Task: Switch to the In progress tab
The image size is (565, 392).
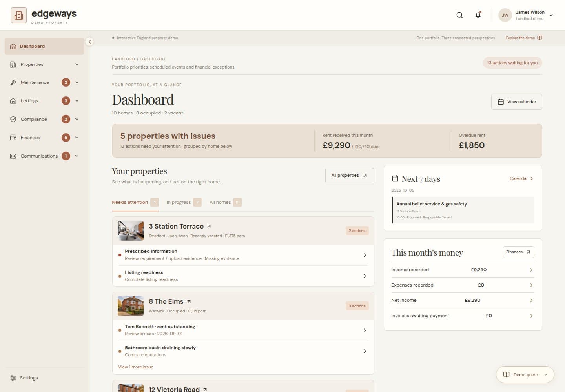Action: point(184,203)
